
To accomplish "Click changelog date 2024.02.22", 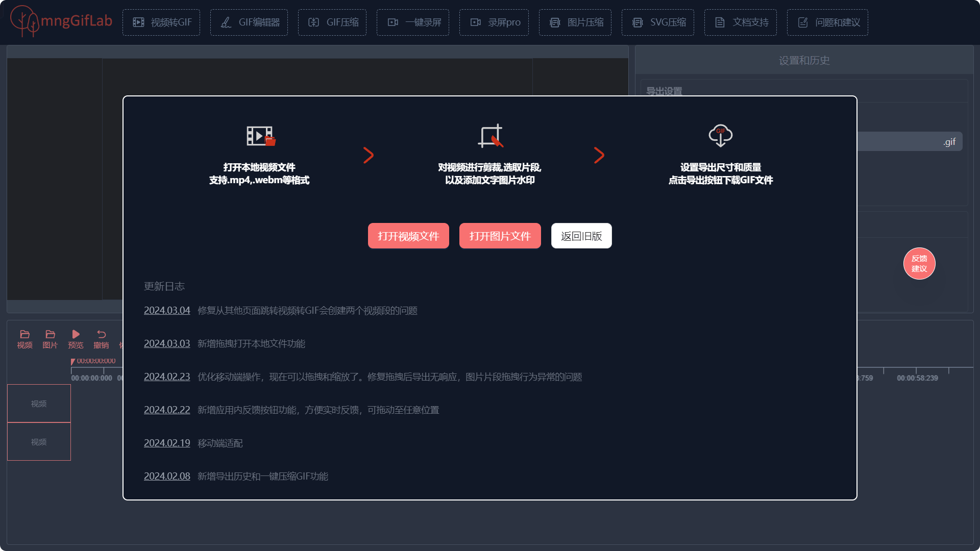I will [167, 410].
